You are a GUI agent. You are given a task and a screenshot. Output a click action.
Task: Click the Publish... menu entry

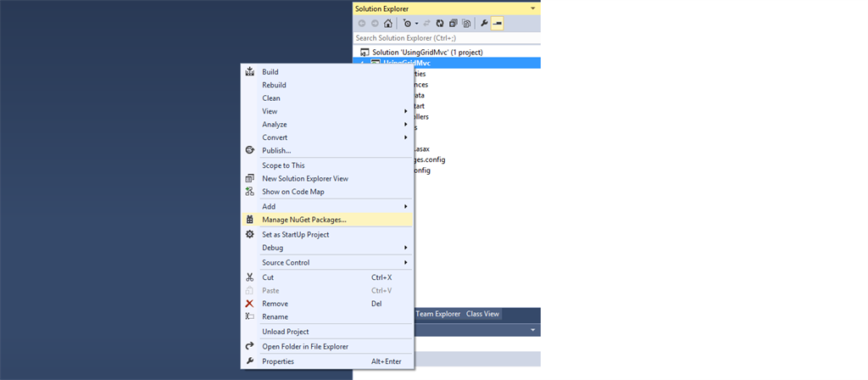[x=328, y=150]
